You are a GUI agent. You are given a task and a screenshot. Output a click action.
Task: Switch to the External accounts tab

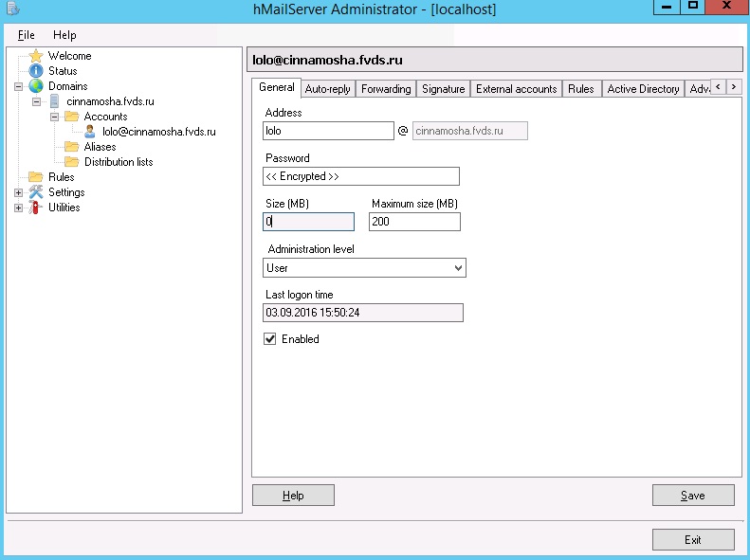pos(517,89)
